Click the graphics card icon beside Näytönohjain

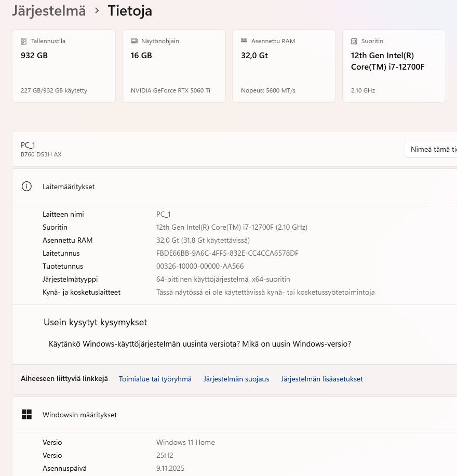(x=134, y=41)
